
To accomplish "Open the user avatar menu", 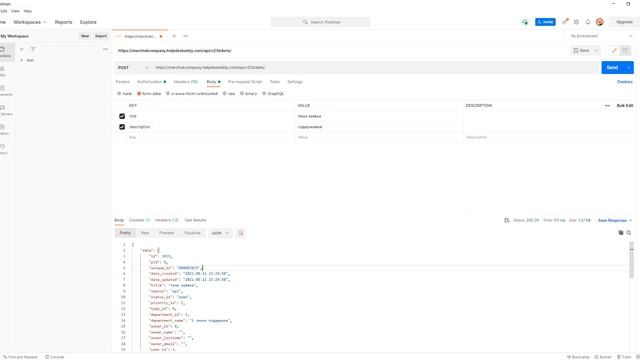I will pos(600,22).
